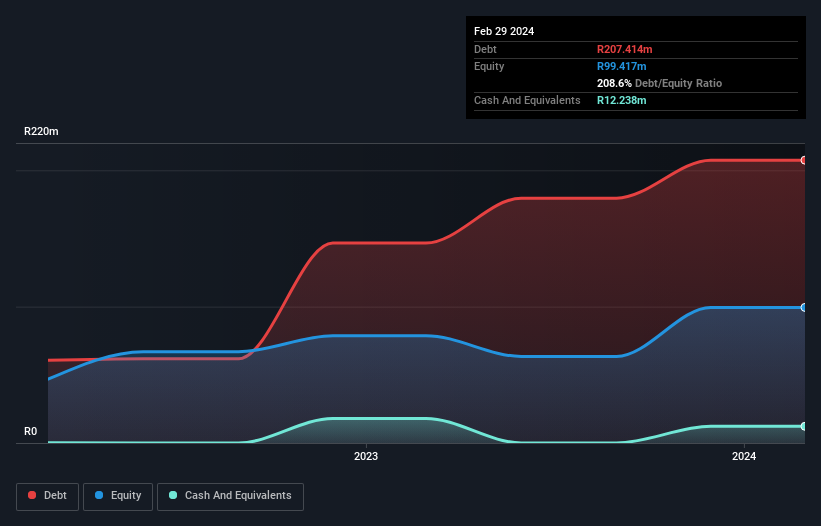
Task: Click the Feb 29 2024 tooltip date
Action: (x=504, y=31)
